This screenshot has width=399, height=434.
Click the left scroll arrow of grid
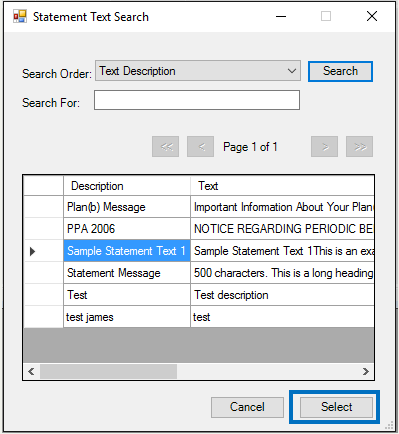click(32, 371)
